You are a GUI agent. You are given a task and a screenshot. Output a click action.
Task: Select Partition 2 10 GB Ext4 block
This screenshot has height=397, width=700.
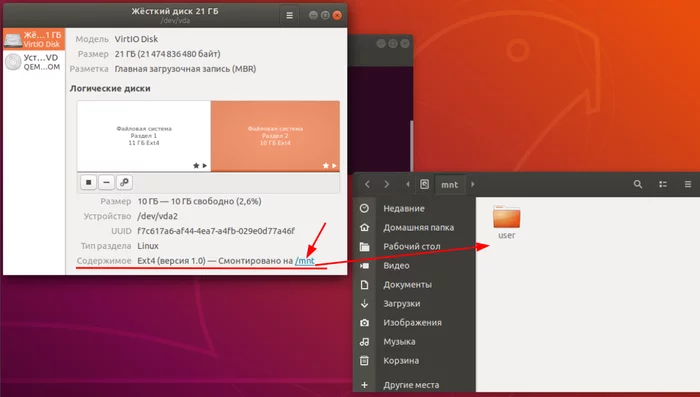tap(275, 136)
